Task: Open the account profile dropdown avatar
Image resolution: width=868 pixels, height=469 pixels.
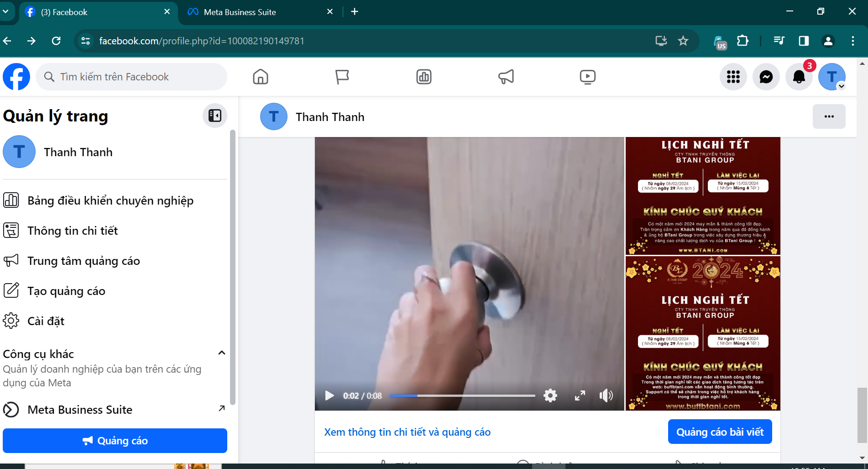Action: [x=831, y=77]
